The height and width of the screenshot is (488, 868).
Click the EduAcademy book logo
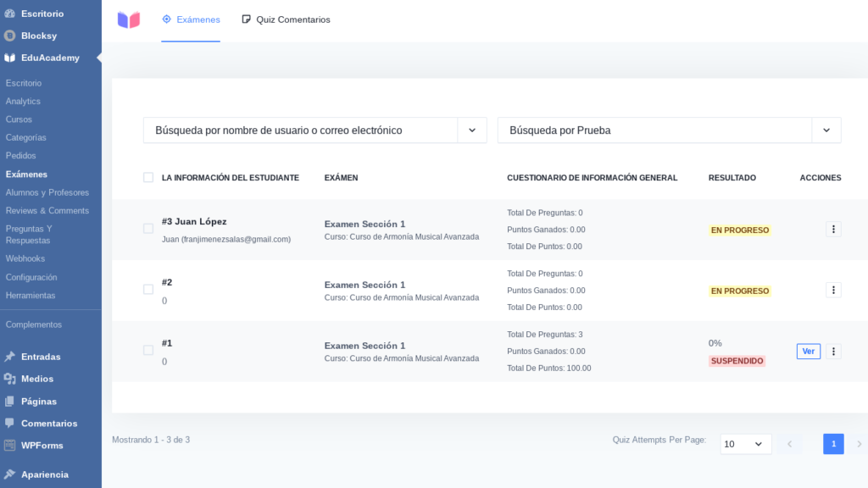click(129, 20)
